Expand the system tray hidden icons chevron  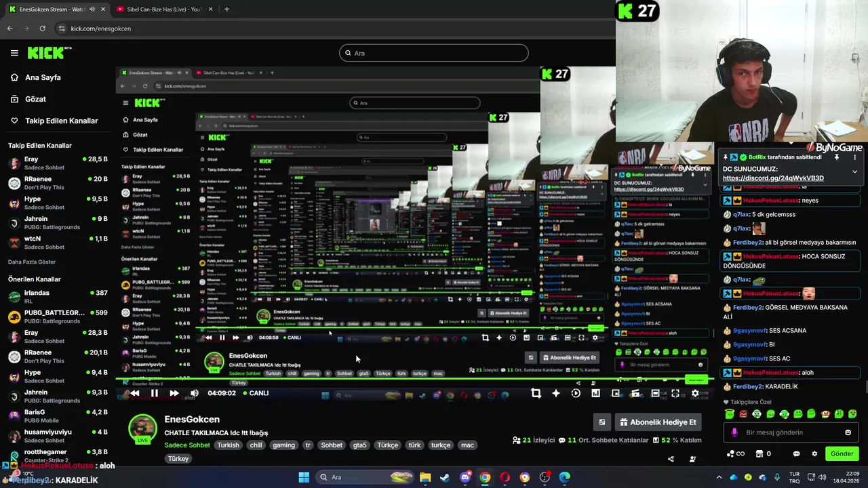719,477
